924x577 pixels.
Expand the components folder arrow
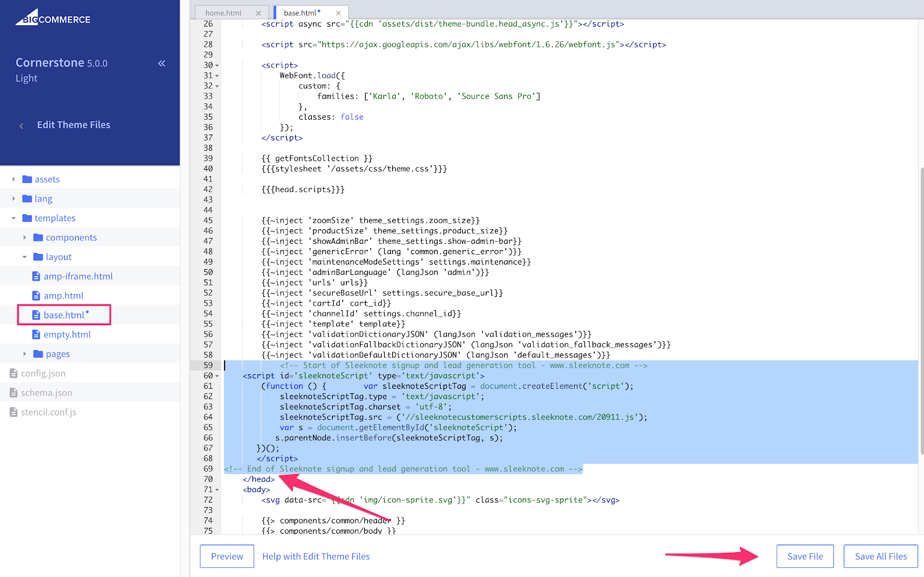tap(25, 237)
